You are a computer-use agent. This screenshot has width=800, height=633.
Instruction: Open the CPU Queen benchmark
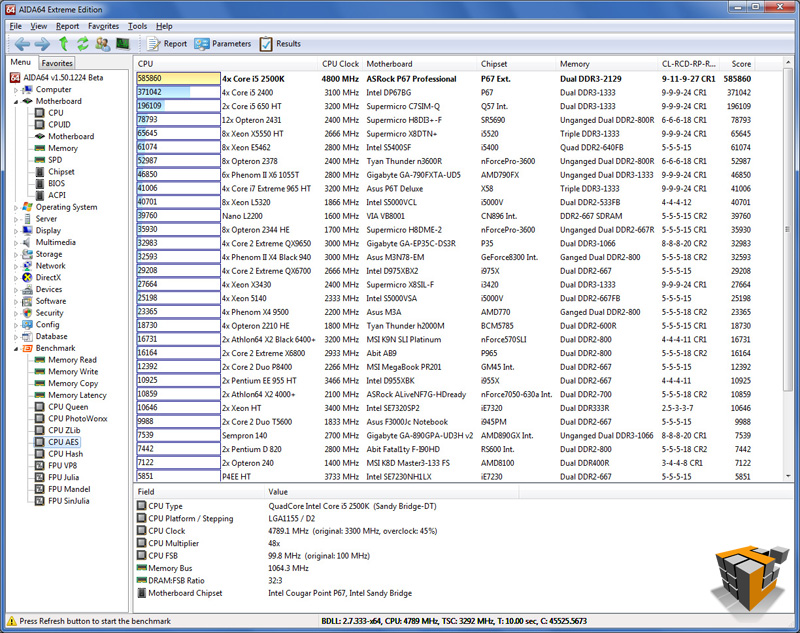68,407
